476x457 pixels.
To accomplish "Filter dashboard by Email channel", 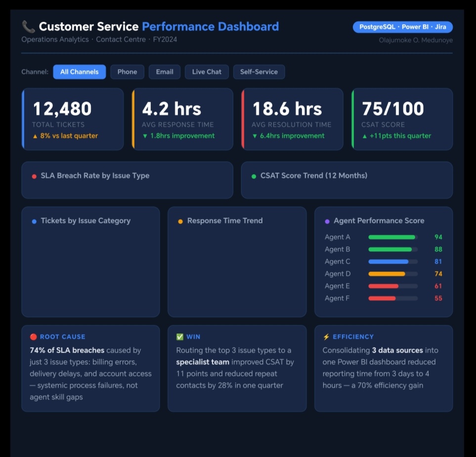I will click(x=165, y=72).
